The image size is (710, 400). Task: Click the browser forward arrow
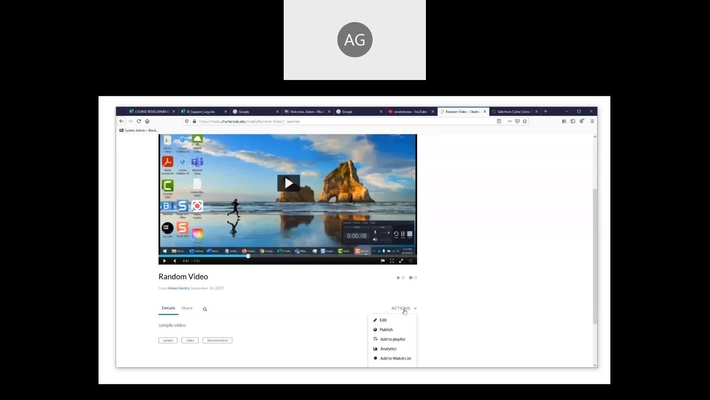(x=130, y=121)
